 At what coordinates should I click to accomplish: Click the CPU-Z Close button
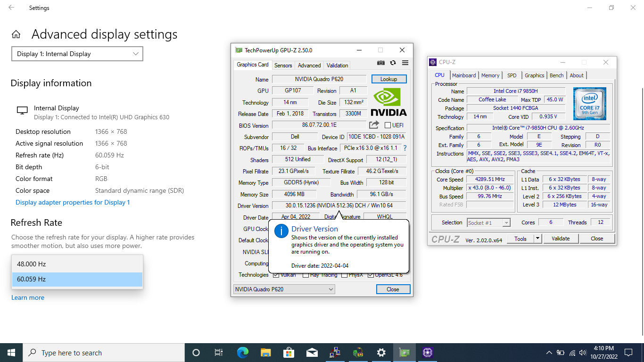597,239
